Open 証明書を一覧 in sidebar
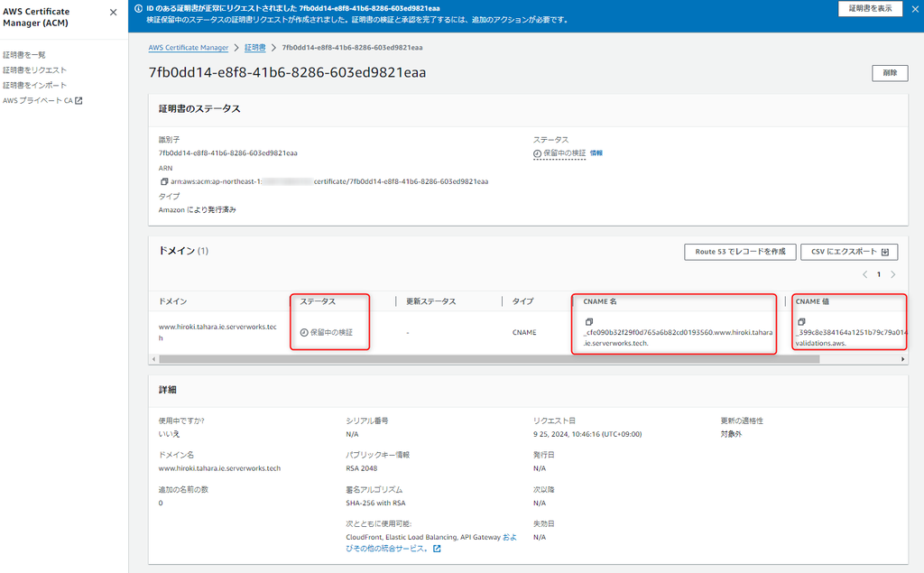Image resolution: width=924 pixels, height=573 pixels. click(24, 55)
